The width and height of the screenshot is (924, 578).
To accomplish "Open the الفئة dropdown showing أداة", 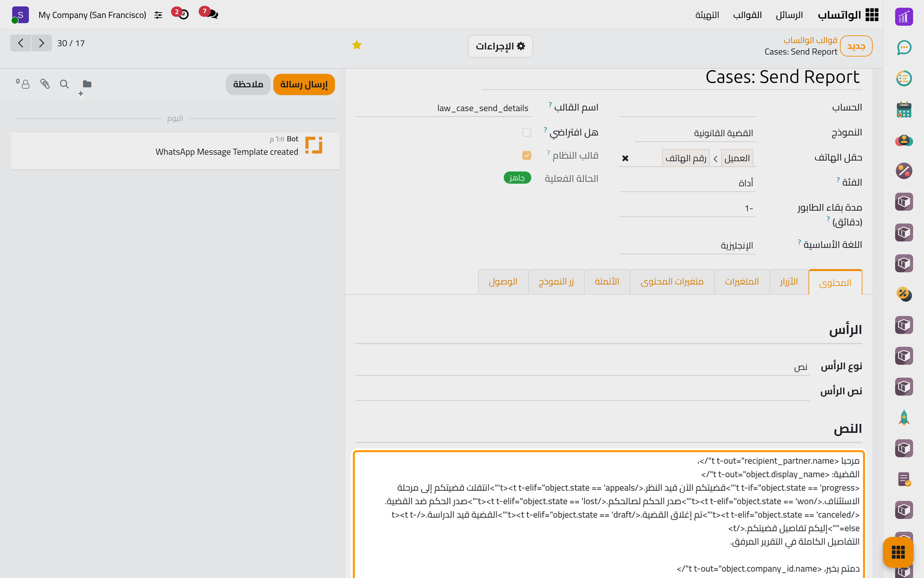I will coord(687,183).
